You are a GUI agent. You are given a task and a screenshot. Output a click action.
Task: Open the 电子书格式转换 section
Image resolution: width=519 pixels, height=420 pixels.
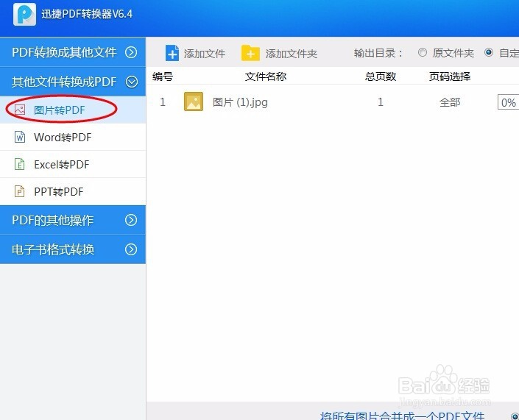73,249
